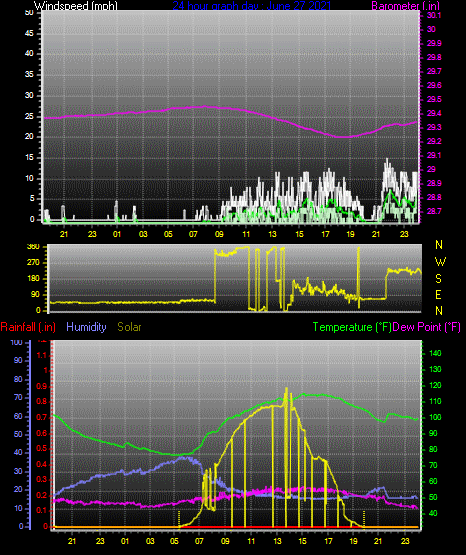Click the 'Windspeed (mph)' chart title
Viewport: 466px width, 555px height.
(76, 6)
